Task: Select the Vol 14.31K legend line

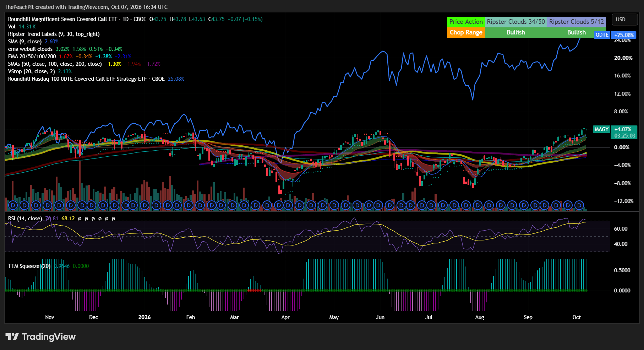Action: pos(22,27)
